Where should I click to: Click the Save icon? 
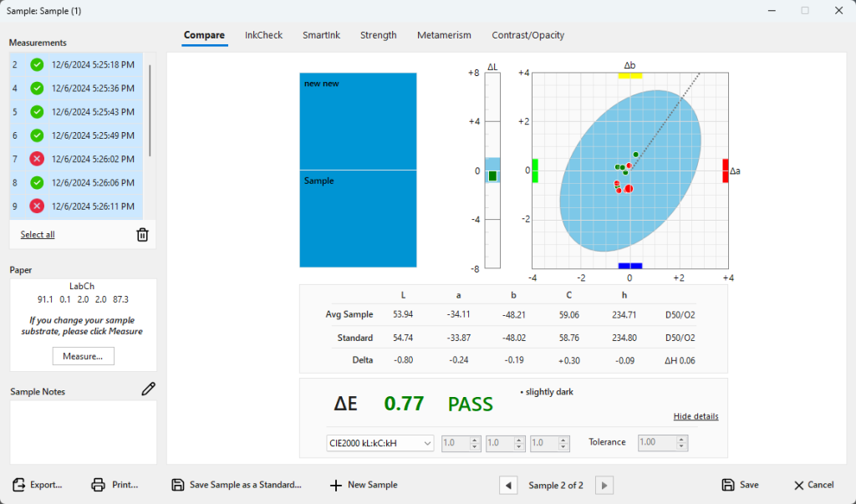click(726, 485)
